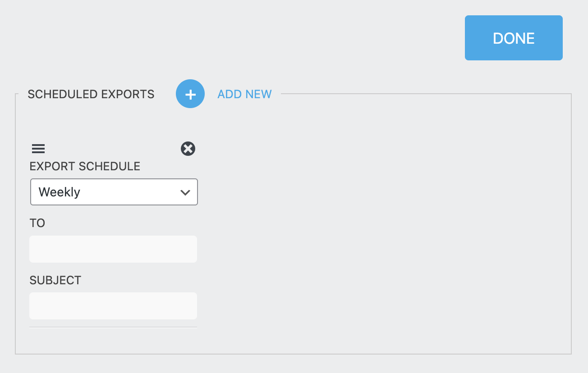
Task: Select the Weekly value in the schedule combo box
Action: (x=114, y=192)
